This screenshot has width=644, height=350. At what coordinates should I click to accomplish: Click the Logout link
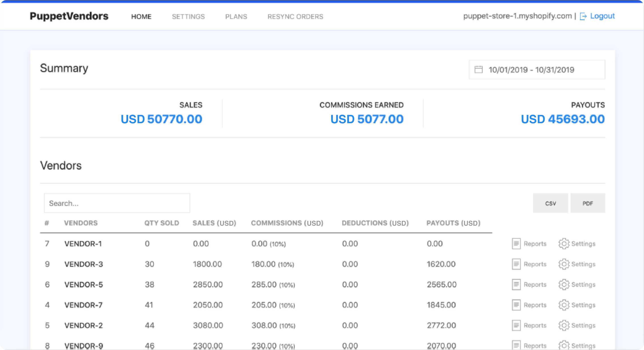click(602, 16)
